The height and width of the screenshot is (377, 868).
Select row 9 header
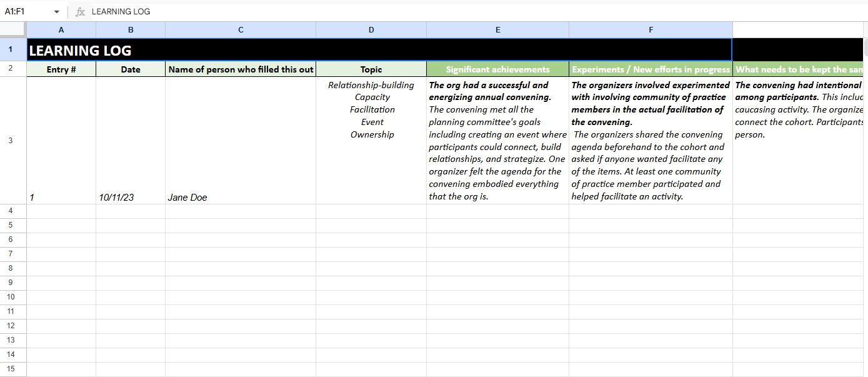click(x=13, y=283)
